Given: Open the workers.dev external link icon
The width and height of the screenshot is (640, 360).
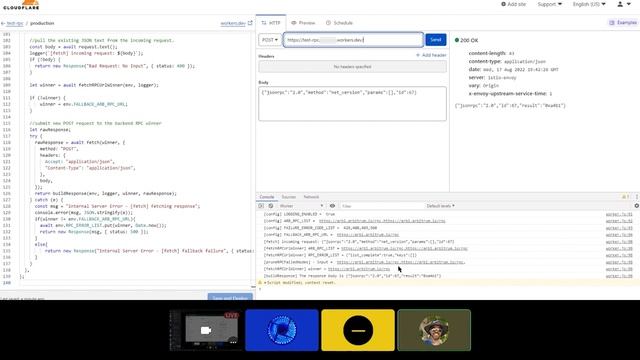Looking at the screenshot, I should pos(250,23).
